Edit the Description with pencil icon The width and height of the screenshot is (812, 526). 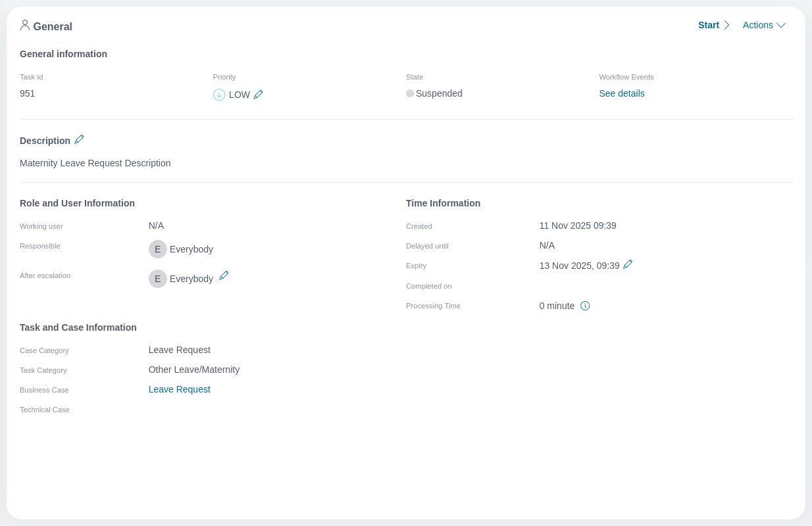pyautogui.click(x=79, y=139)
